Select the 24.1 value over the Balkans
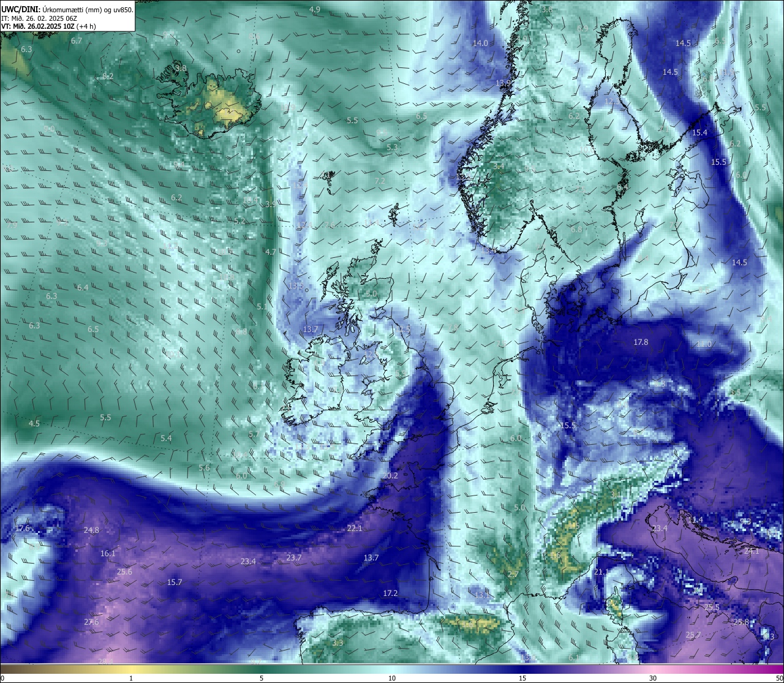Image resolution: width=784 pixels, height=683 pixels. tap(752, 551)
